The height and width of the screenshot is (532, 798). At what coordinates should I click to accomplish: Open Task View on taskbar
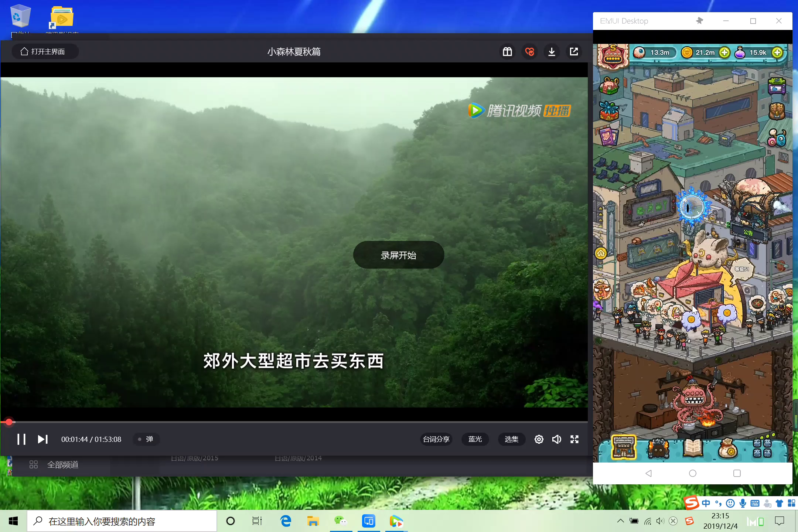[x=257, y=521]
